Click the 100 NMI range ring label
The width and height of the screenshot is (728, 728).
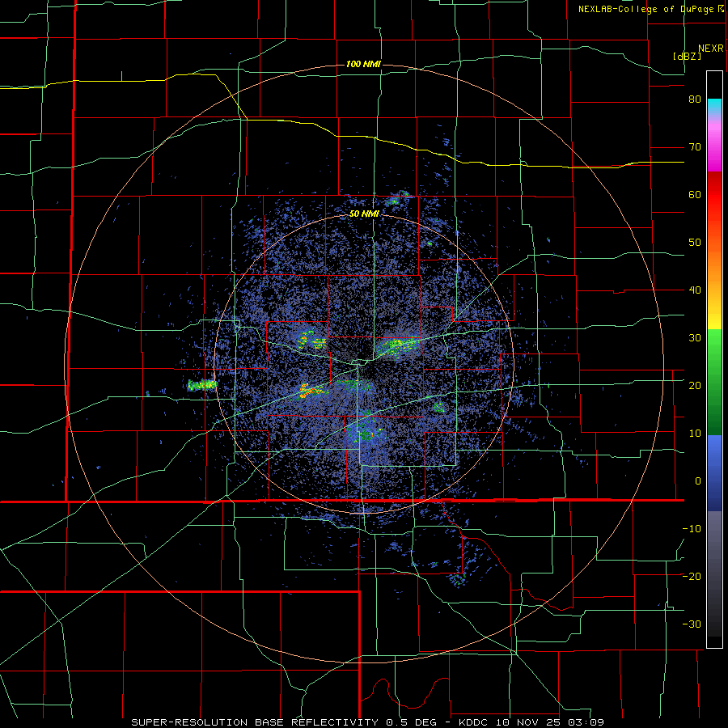click(363, 64)
